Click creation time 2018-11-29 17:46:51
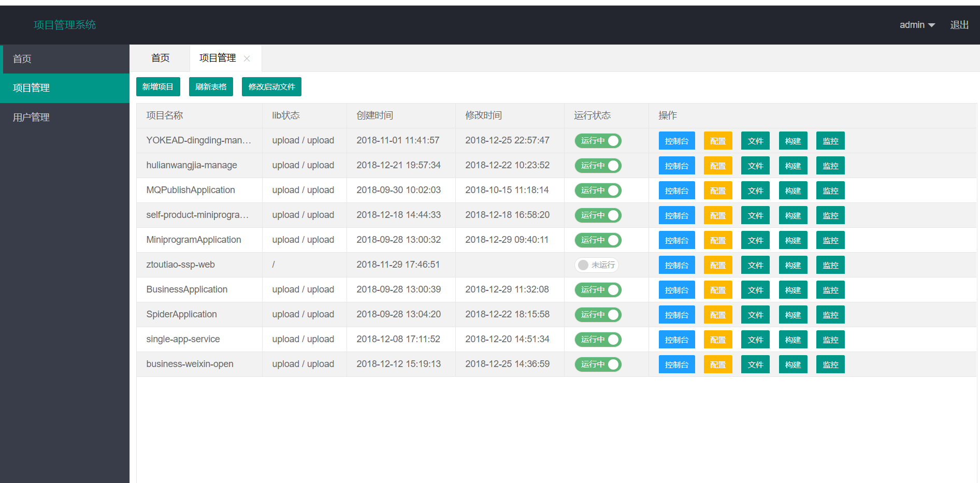The width and height of the screenshot is (980, 483). 398,265
